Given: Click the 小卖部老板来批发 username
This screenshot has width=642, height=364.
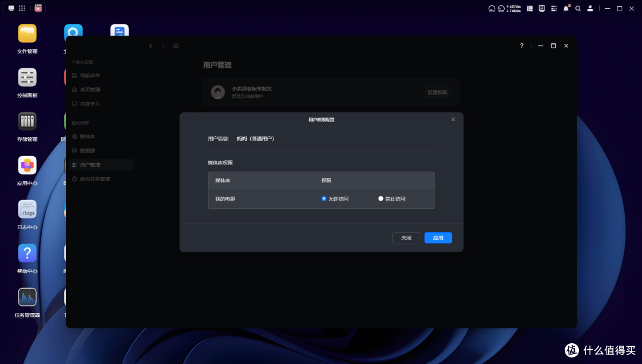Looking at the screenshot, I should click(251, 88).
